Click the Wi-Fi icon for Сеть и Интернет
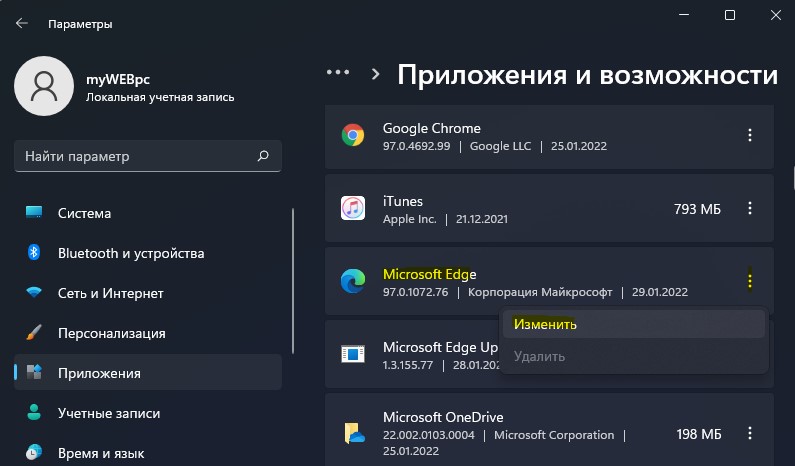This screenshot has width=795, height=466. pos(34,293)
